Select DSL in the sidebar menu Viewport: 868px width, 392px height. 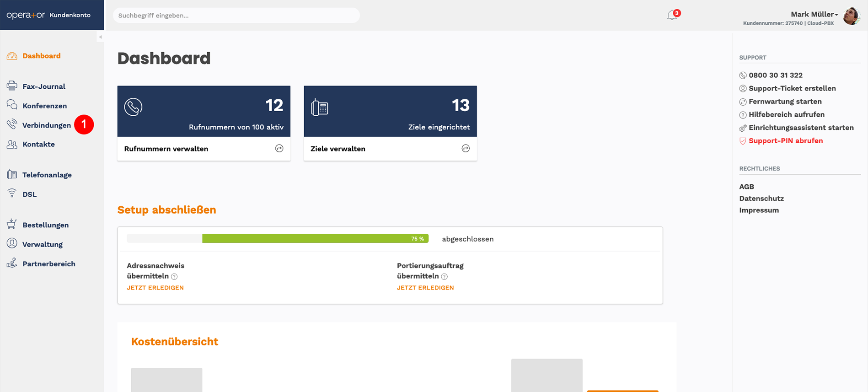(x=30, y=194)
